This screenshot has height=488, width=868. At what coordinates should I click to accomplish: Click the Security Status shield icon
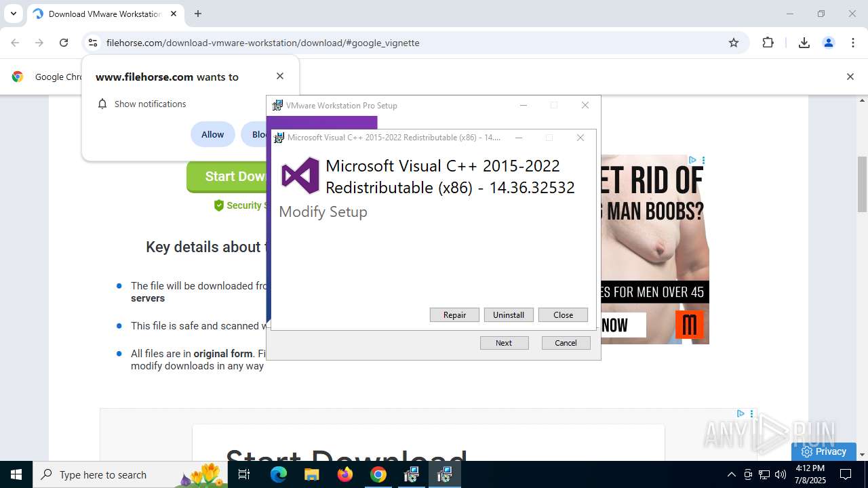click(218, 205)
